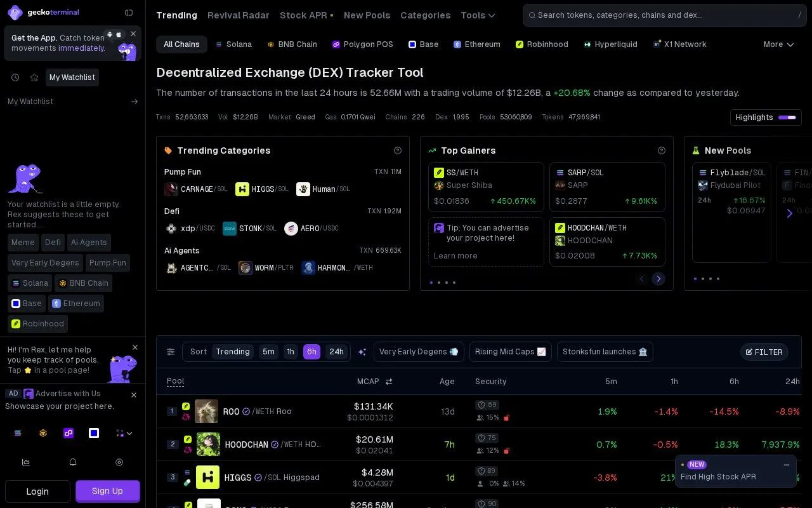This screenshot has width=812, height=508.
Task: Select the 5m sort timeframe
Action: (x=268, y=352)
